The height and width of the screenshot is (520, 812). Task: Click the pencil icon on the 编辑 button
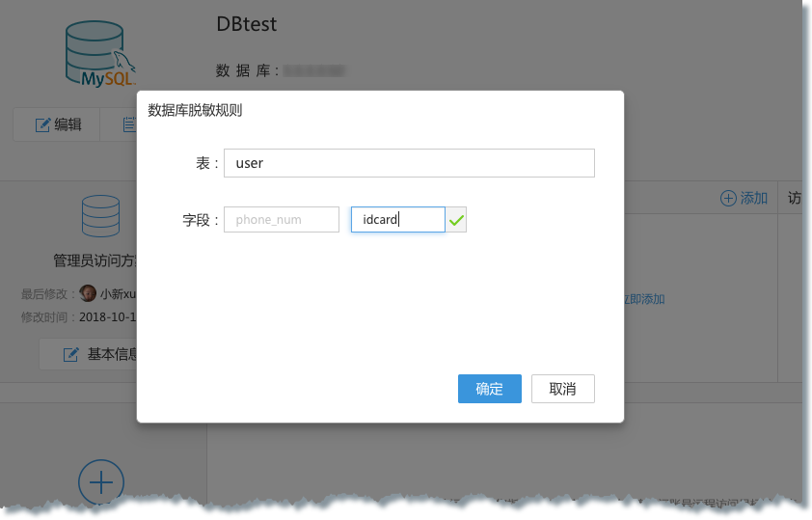pos(42,124)
